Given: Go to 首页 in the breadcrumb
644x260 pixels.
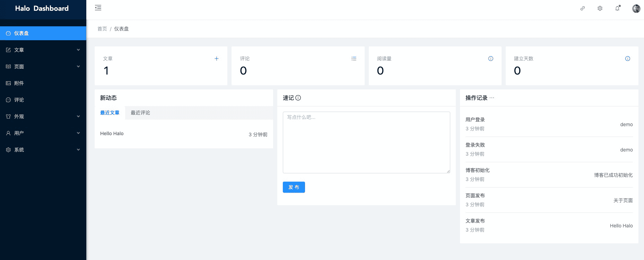Looking at the screenshot, I should [102, 29].
